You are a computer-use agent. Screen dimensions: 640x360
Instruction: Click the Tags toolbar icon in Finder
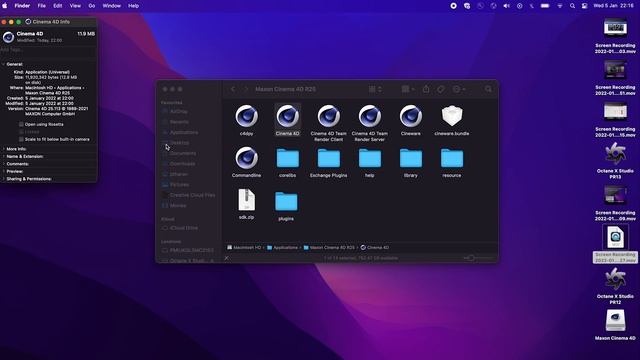(x=441, y=89)
